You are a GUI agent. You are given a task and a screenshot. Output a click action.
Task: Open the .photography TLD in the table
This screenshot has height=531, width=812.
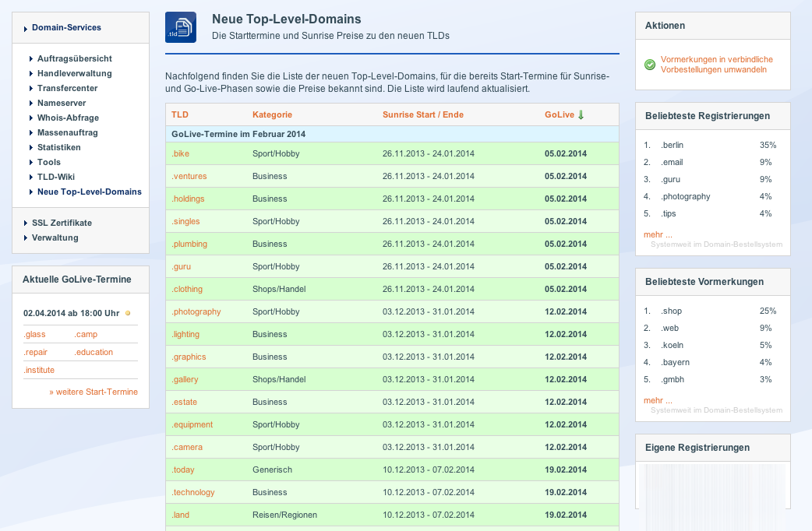click(x=196, y=312)
